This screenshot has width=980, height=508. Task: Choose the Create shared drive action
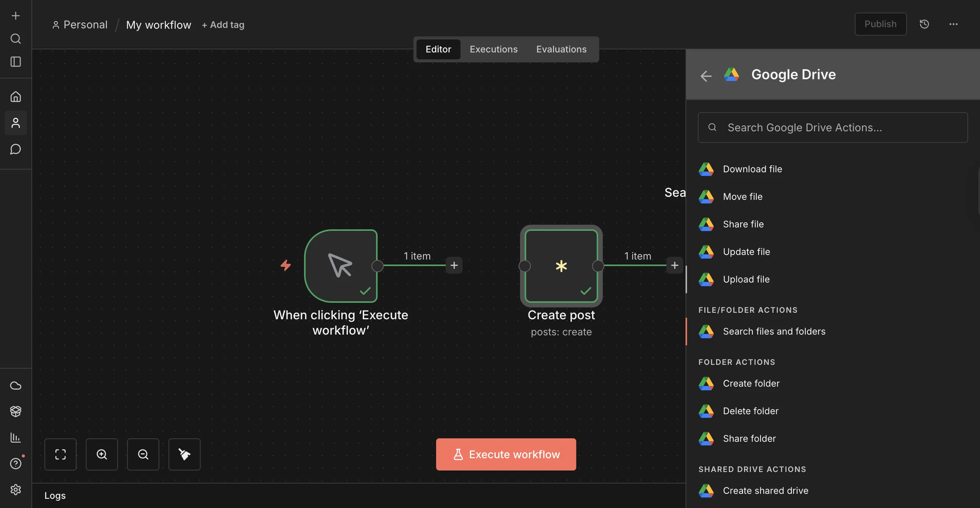pos(765,490)
